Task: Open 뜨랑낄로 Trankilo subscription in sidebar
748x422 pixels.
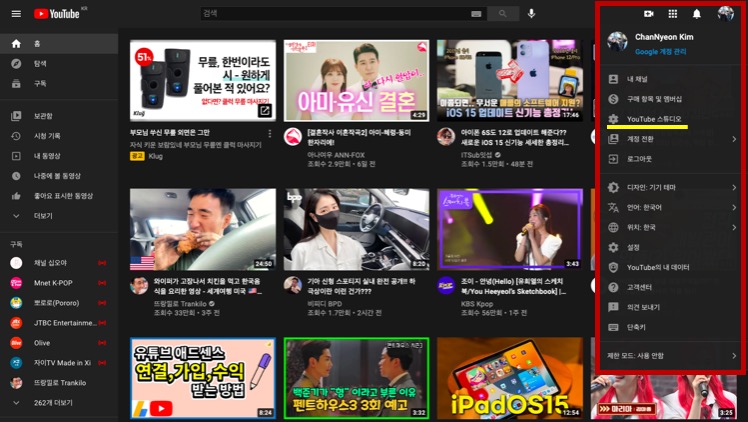Action: (59, 383)
